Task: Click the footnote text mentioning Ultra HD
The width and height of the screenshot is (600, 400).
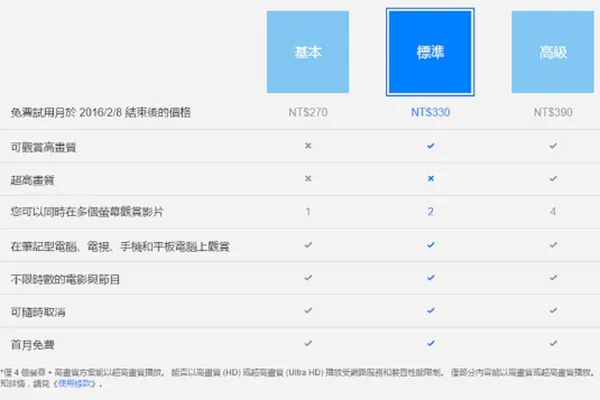Action: pyautogui.click(x=298, y=377)
